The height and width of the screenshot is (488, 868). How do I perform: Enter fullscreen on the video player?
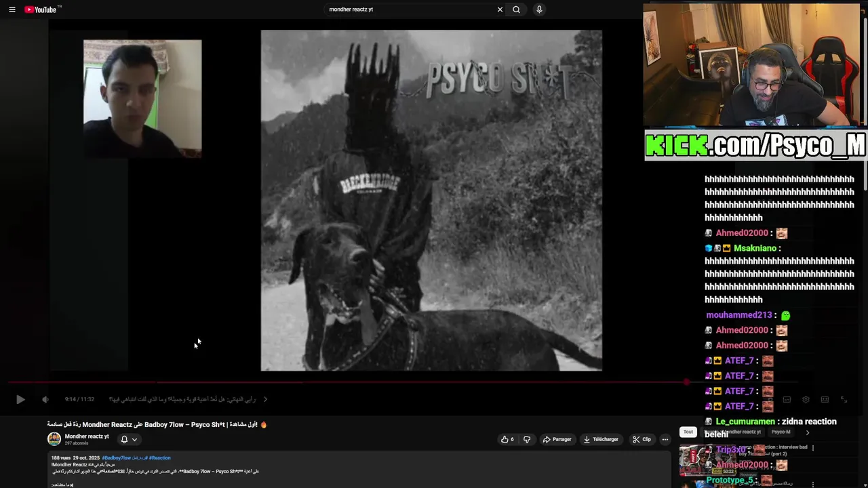[x=844, y=400]
